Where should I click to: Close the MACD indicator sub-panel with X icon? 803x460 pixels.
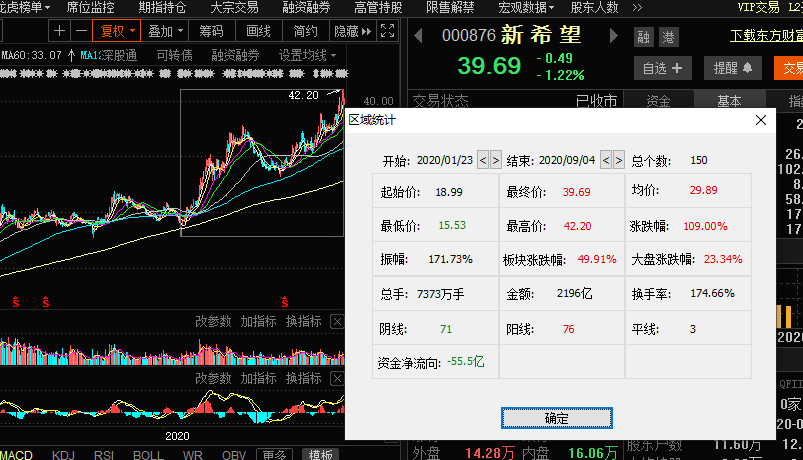point(337,378)
